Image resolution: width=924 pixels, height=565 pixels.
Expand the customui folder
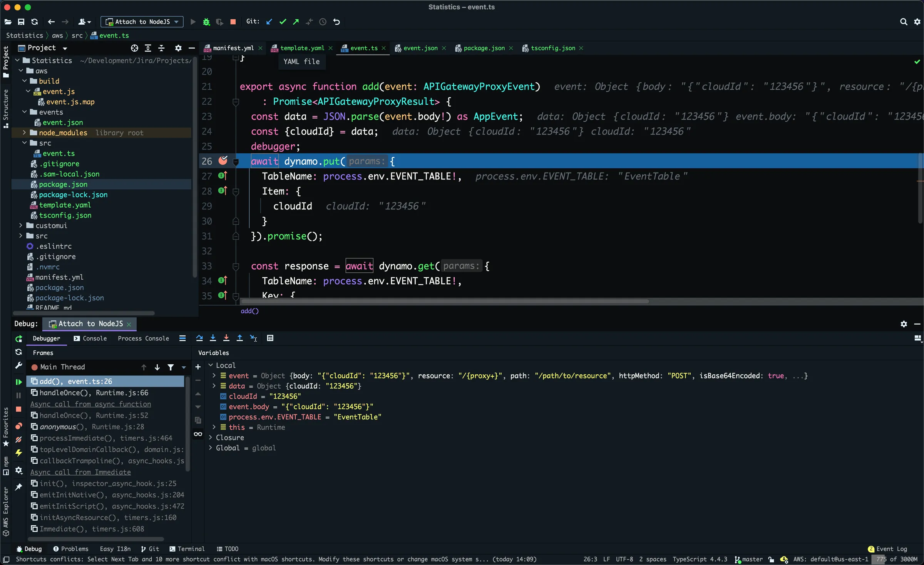[x=21, y=225]
